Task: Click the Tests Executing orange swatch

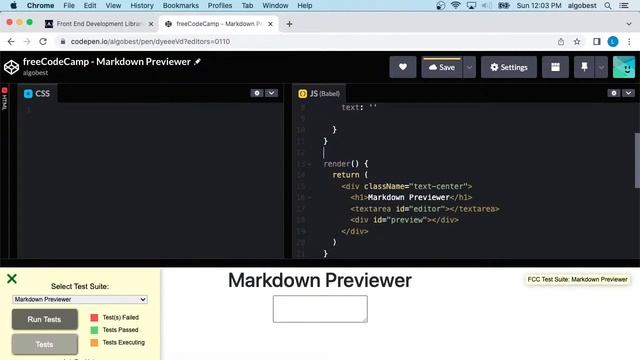Action: point(94,342)
